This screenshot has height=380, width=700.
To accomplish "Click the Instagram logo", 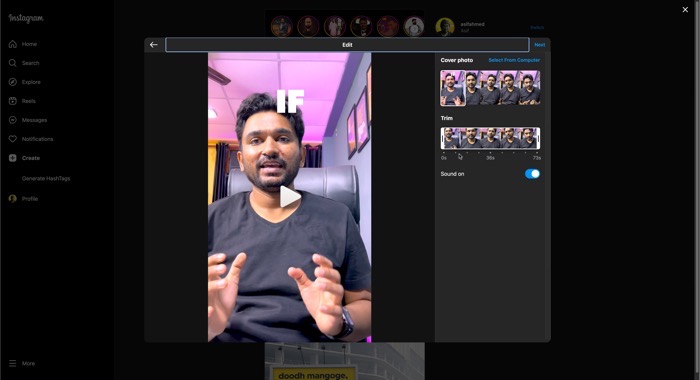I will coord(26,18).
